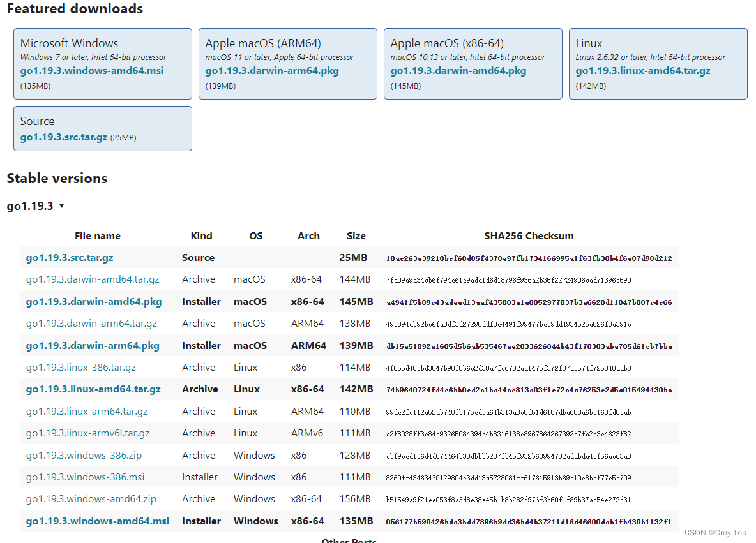Click the Microsoft Windows card title
The width and height of the screenshot is (756, 543).
click(69, 43)
